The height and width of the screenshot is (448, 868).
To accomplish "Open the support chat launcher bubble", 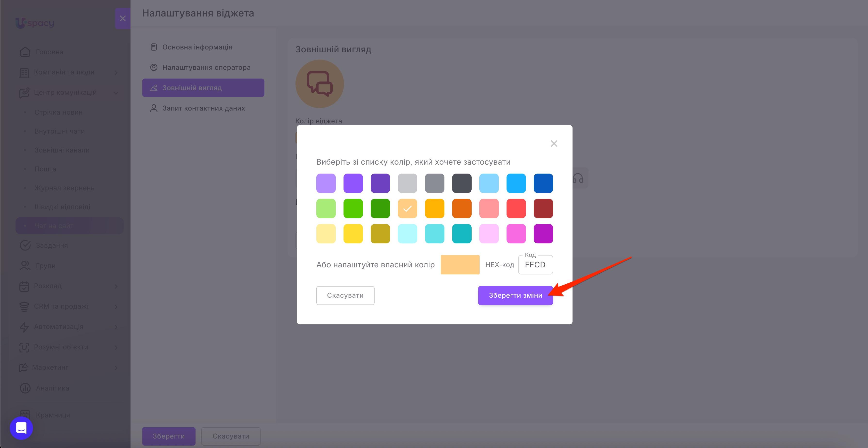I will click(x=21, y=428).
